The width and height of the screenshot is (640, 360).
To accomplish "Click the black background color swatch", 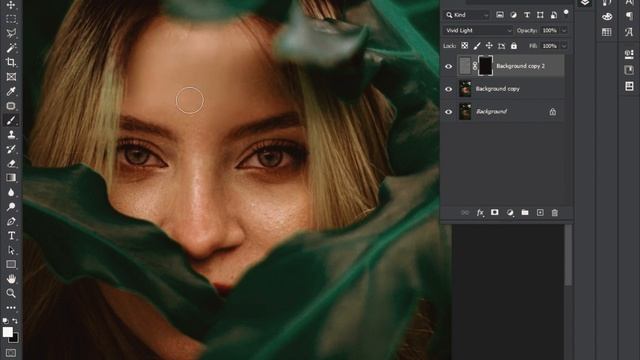I will coord(15,339).
